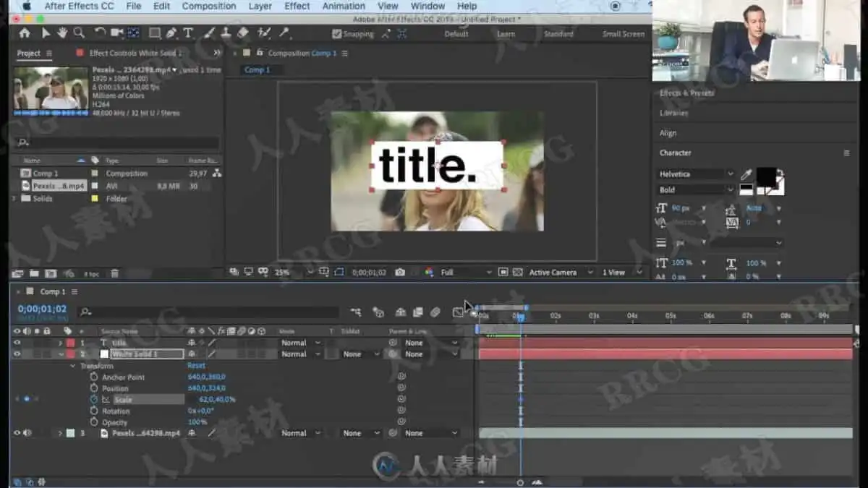Enable the Position stopwatch
The height and width of the screenshot is (488, 868).
(94, 388)
